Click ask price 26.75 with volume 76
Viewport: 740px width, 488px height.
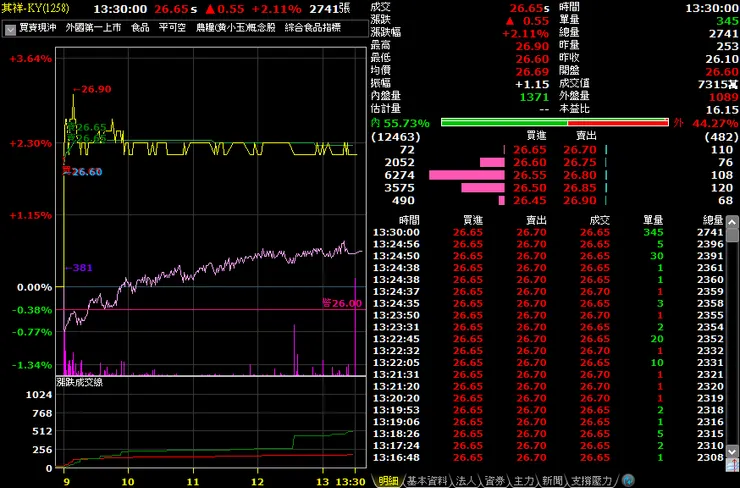pyautogui.click(x=580, y=163)
